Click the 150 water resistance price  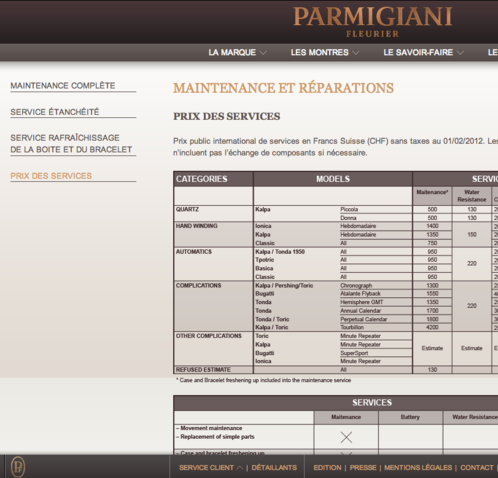tap(472, 235)
